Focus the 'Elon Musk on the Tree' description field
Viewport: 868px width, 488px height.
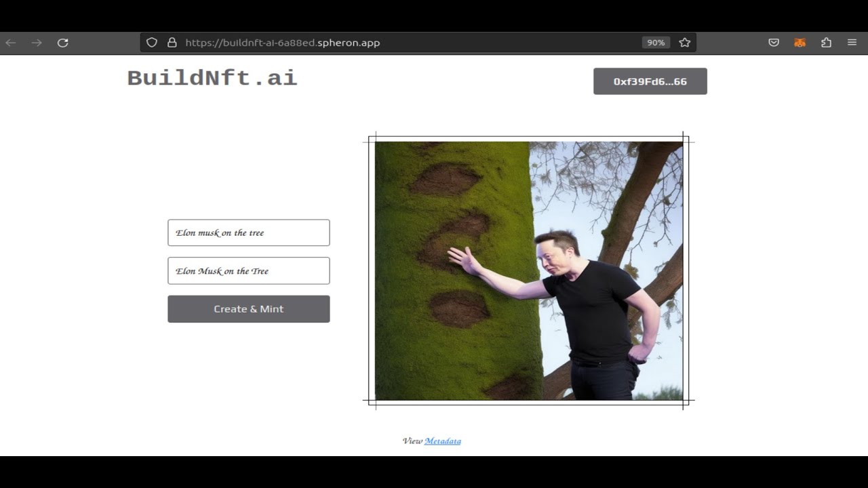[249, 270]
